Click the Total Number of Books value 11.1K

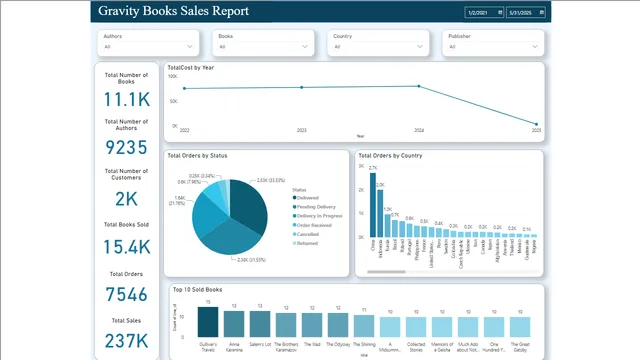pyautogui.click(x=127, y=100)
